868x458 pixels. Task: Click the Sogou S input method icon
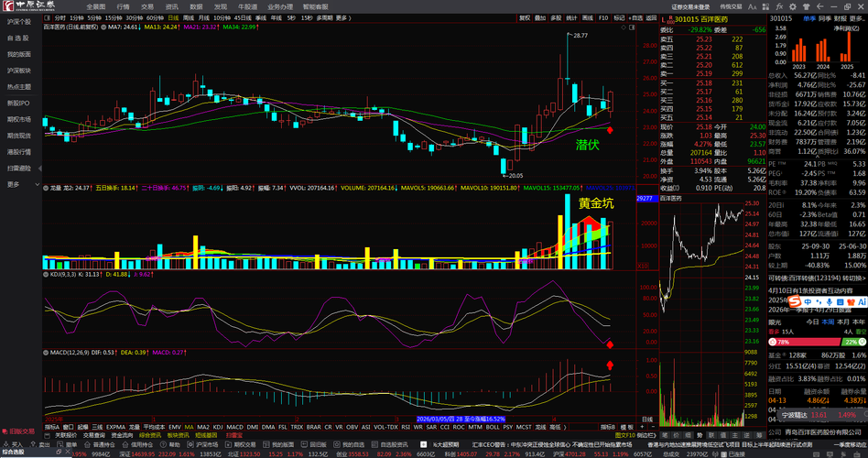pyautogui.click(x=796, y=302)
